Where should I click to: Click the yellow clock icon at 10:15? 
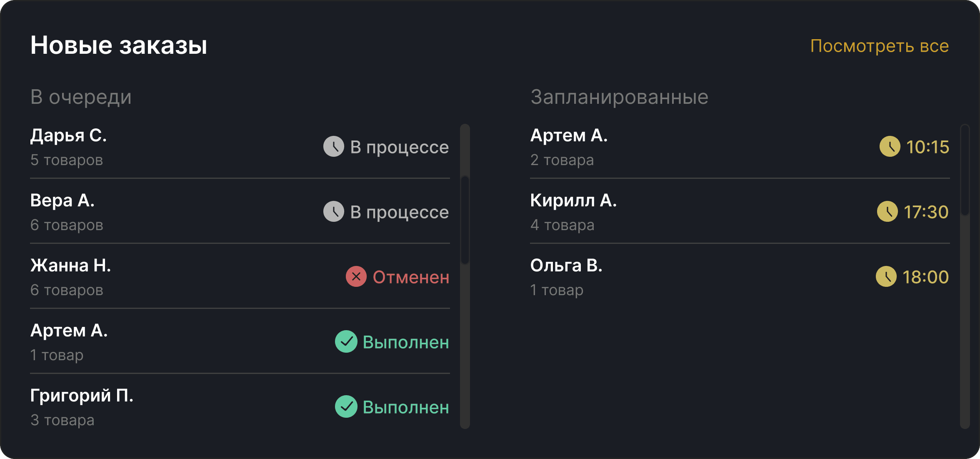[890, 147]
